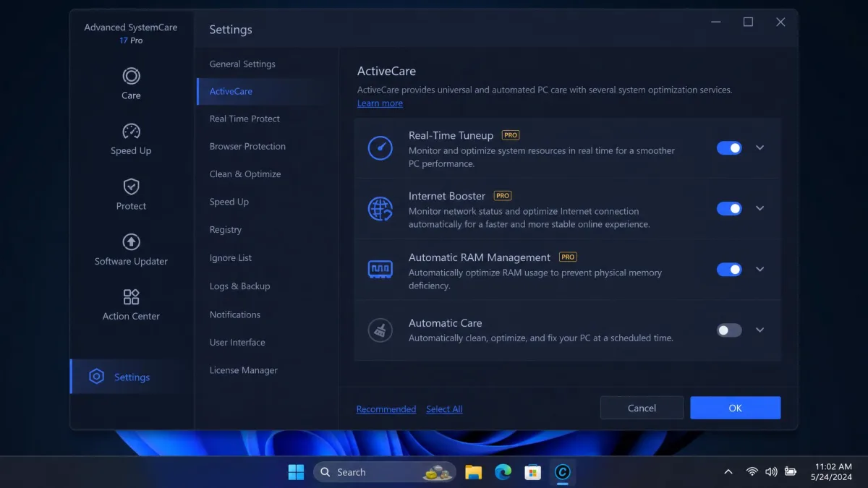Viewport: 868px width, 488px height.
Task: Confirm with the OK button
Action: [735, 408]
